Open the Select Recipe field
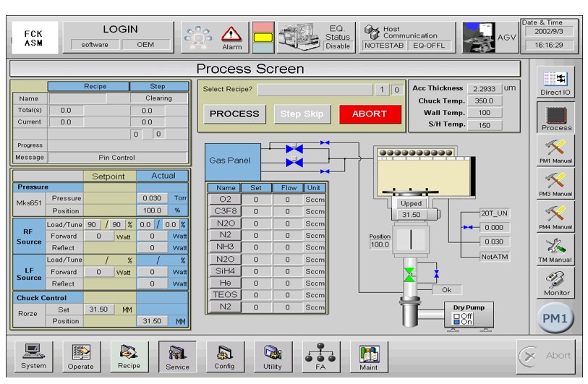 click(315, 90)
